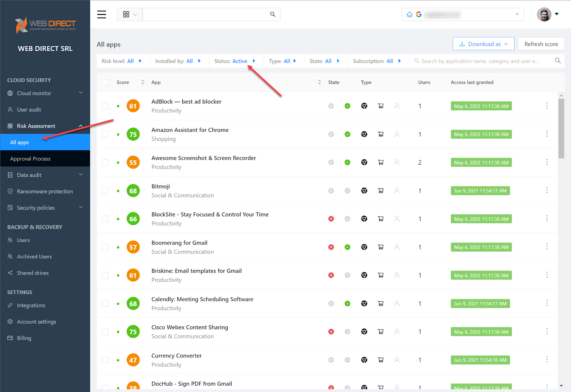This screenshot has height=392, width=571.
Task: Toggle the green status check for Awesome Screenshot
Action: [347, 162]
